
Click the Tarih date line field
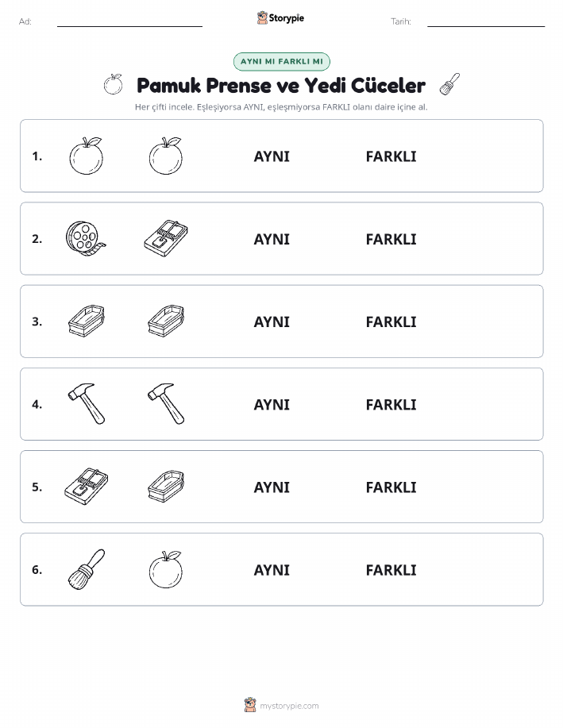pyautogui.click(x=486, y=21)
